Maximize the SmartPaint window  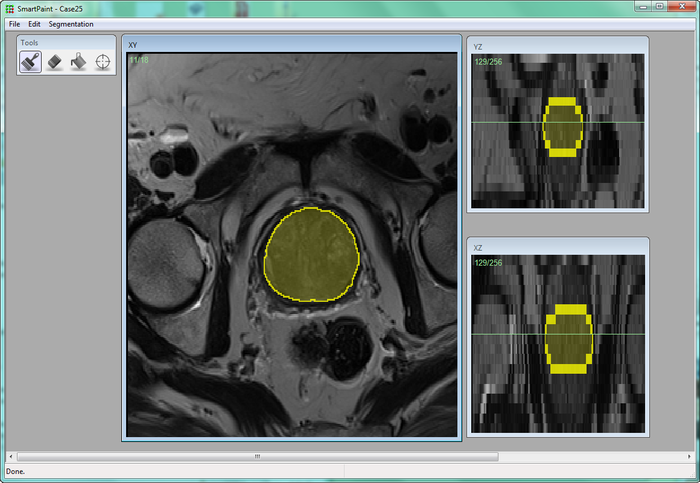pyautogui.click(x=659, y=6)
